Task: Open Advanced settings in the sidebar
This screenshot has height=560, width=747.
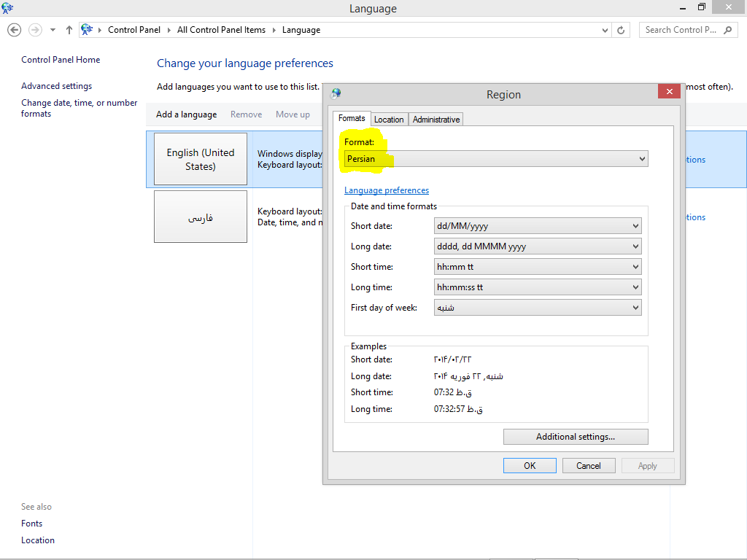Action: pos(56,86)
